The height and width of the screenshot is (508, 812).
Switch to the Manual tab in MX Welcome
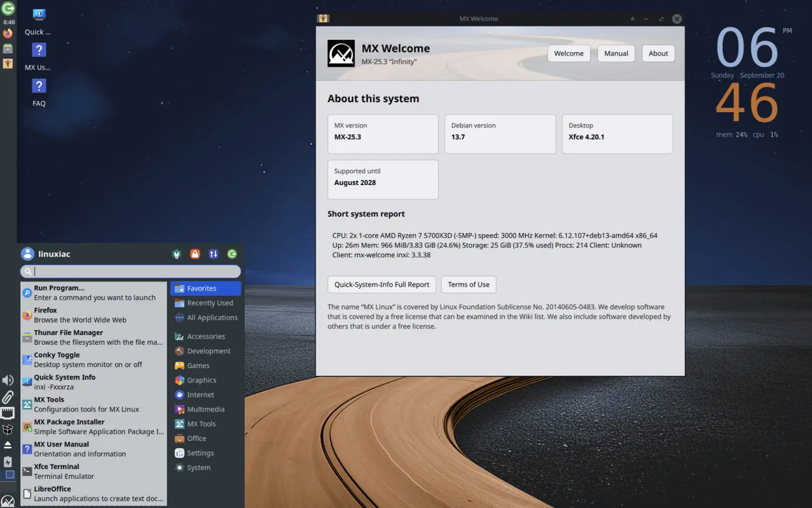click(616, 54)
